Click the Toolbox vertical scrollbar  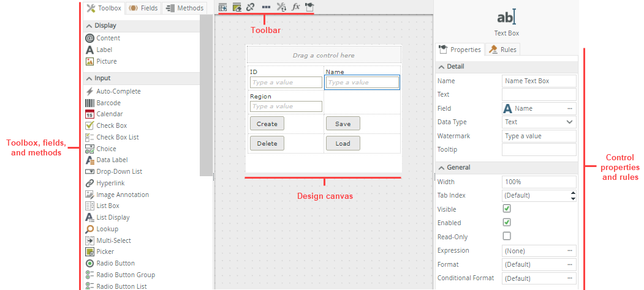pos(206,95)
